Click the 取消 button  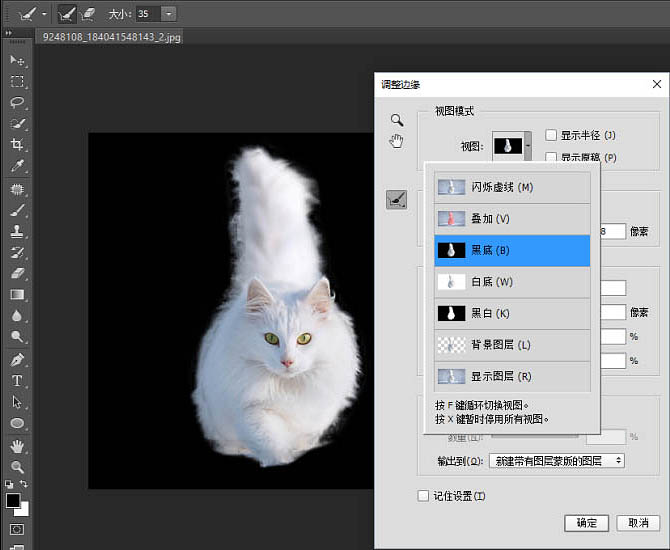click(637, 523)
